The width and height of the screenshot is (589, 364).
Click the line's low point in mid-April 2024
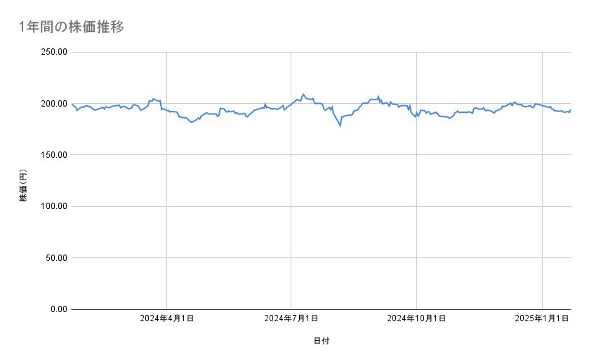[x=191, y=122]
